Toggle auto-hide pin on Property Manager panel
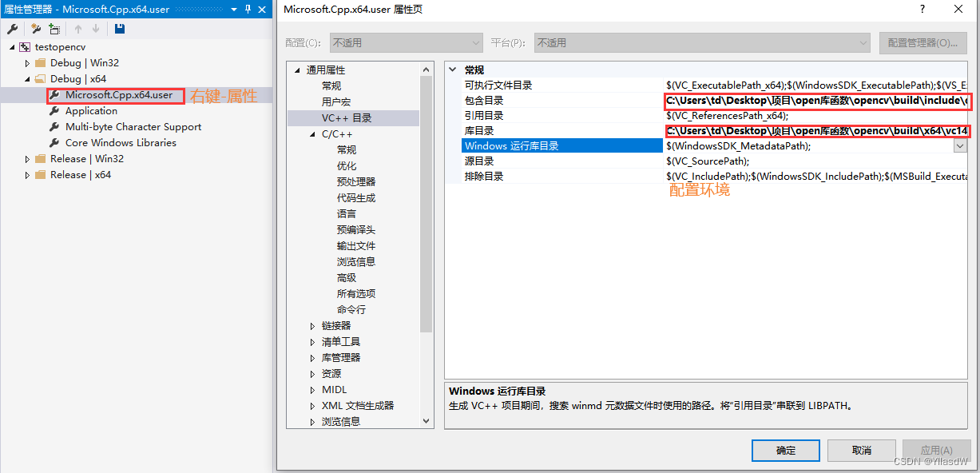Screen dimensions: 980x473 248,9
